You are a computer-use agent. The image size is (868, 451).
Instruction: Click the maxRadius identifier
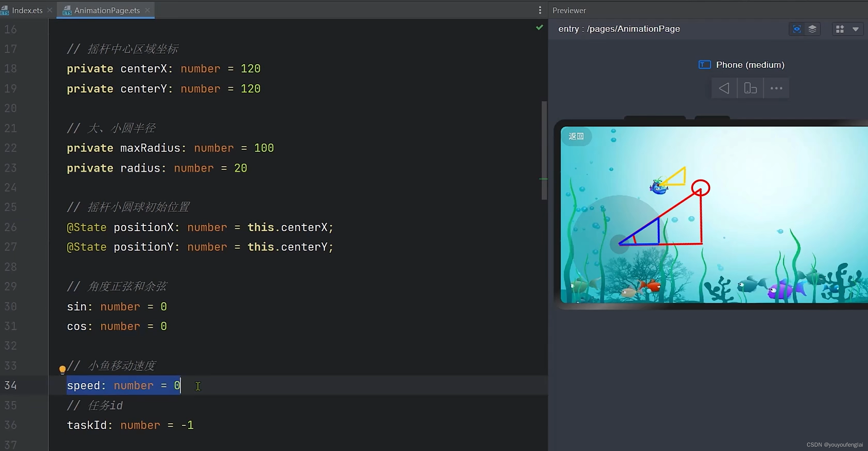pos(150,148)
